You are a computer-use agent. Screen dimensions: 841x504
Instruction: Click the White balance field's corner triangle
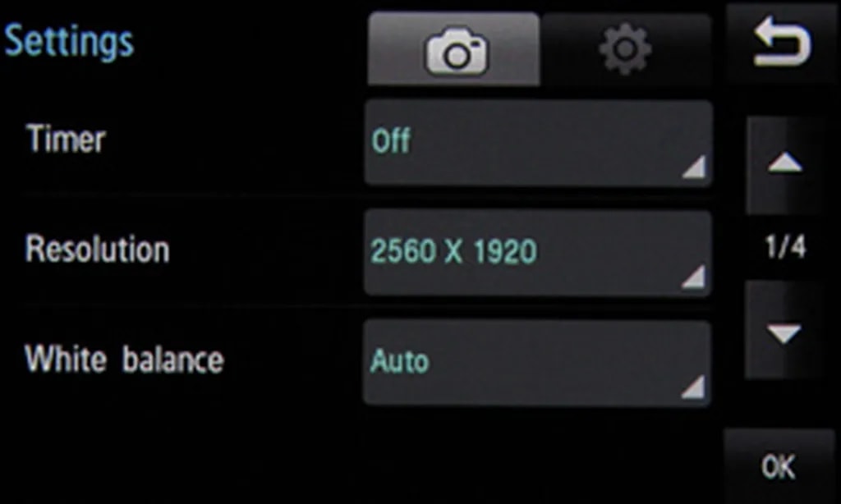(694, 387)
